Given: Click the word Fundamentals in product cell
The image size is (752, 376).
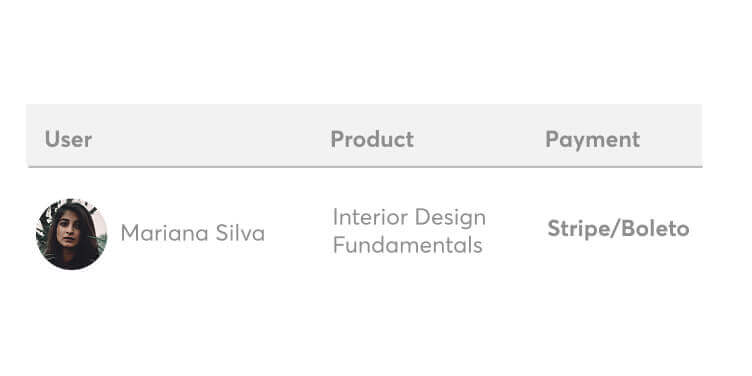Looking at the screenshot, I should point(408,245).
